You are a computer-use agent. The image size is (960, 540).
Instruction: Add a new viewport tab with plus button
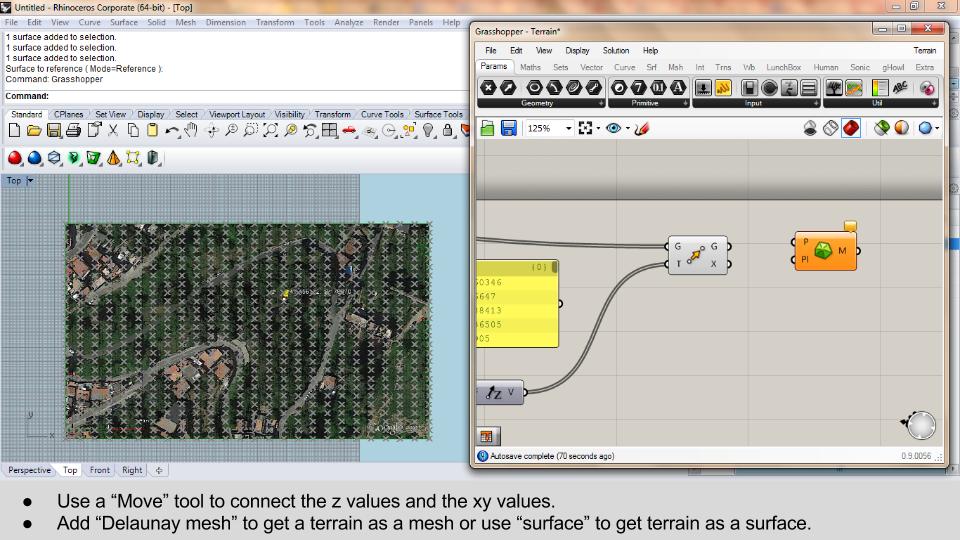click(x=159, y=470)
